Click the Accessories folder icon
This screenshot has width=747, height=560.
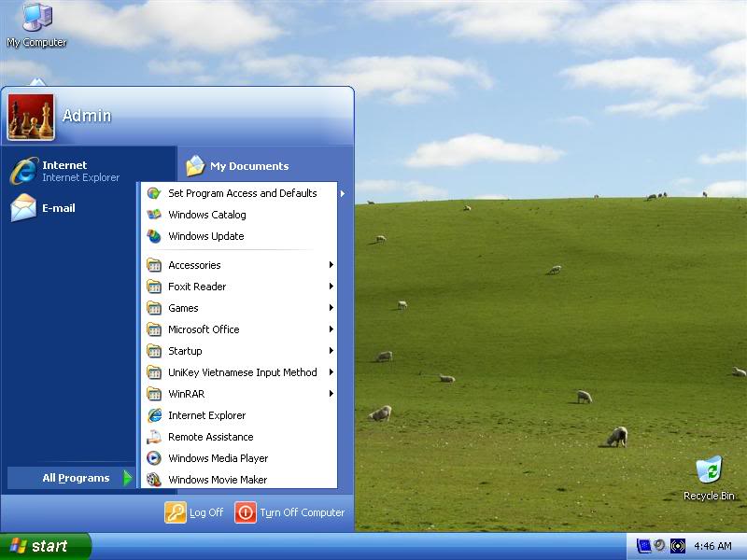(154, 265)
